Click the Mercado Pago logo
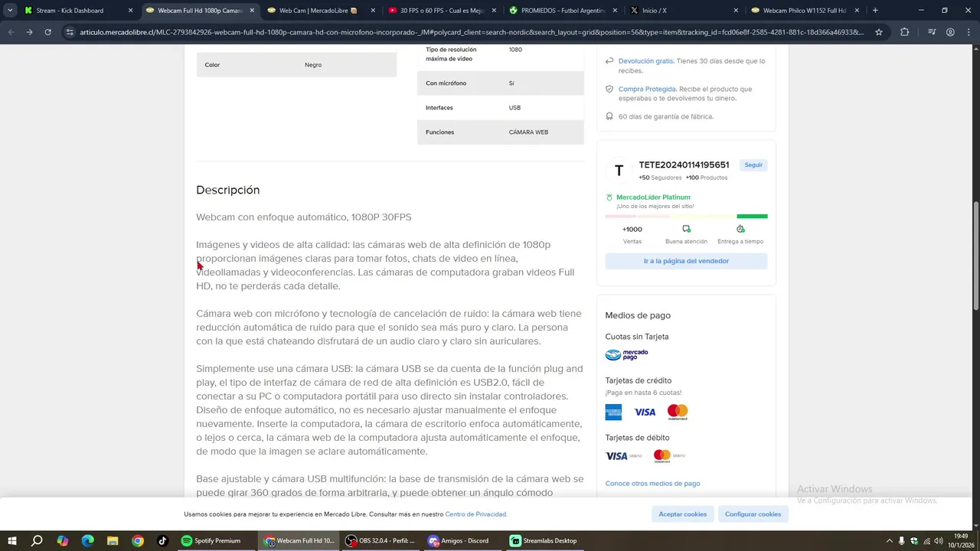980x551 pixels. [x=626, y=355]
